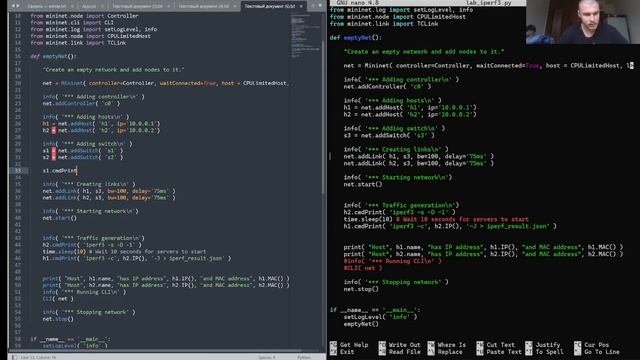Place cursor on s1.cmdPrint line in Sublime
Screen dimensions: 640x360
tap(60, 171)
